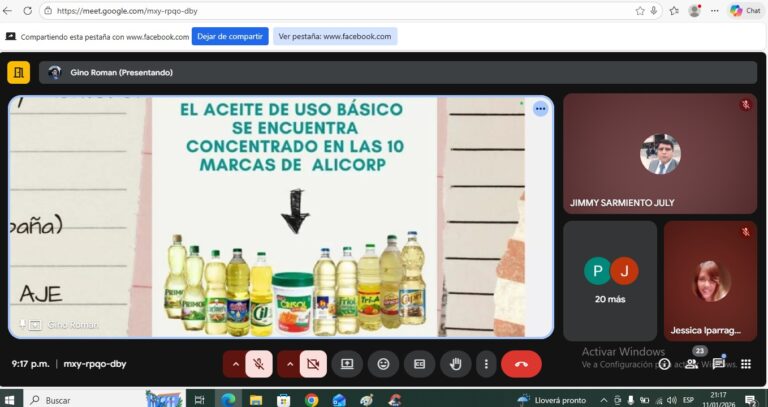Add this page to favorites star
The image size is (768, 407).
tap(640, 11)
